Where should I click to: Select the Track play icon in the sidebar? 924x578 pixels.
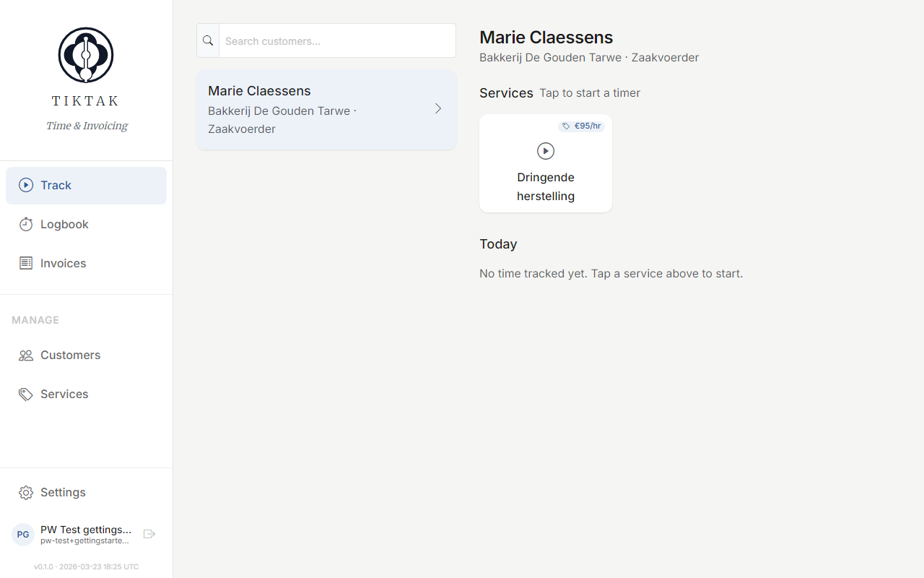point(26,185)
